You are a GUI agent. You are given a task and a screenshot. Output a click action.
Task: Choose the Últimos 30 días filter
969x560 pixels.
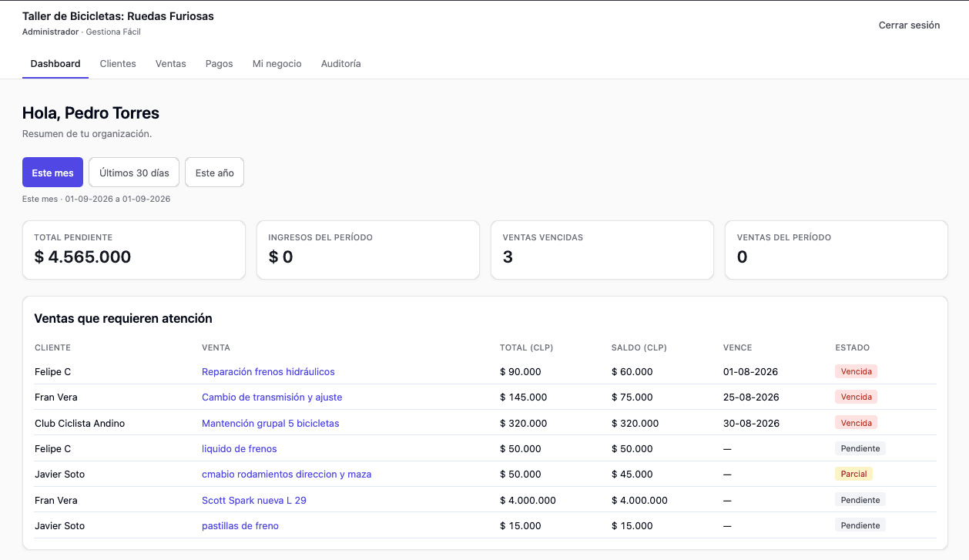pyautogui.click(x=134, y=173)
